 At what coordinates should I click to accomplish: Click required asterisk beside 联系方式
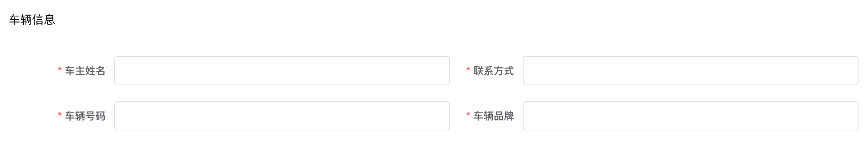[x=468, y=69]
